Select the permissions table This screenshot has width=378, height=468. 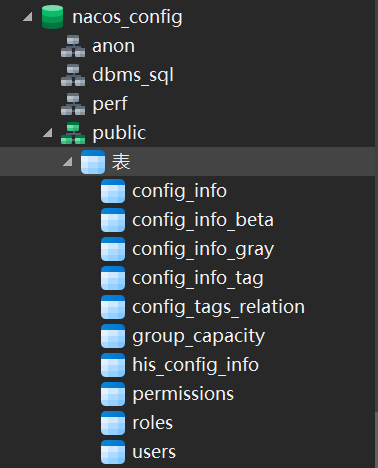(183, 395)
